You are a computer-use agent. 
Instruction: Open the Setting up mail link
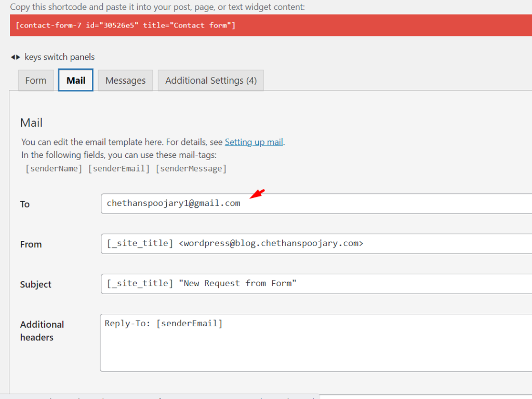(x=254, y=142)
